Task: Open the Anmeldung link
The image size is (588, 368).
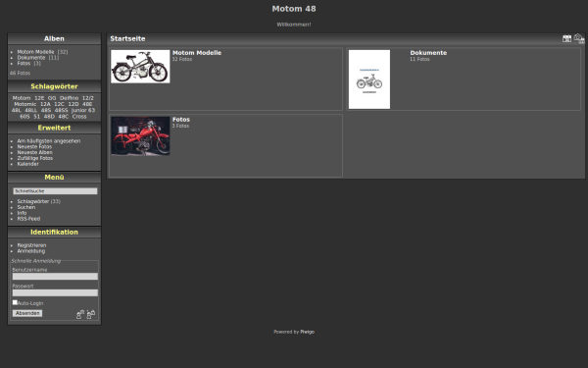Action: tap(31, 251)
